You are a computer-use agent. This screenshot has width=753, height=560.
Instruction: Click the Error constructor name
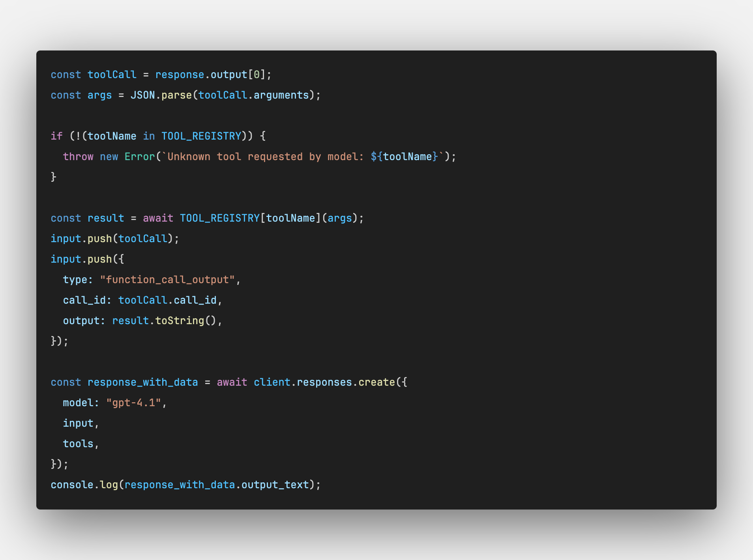click(140, 157)
